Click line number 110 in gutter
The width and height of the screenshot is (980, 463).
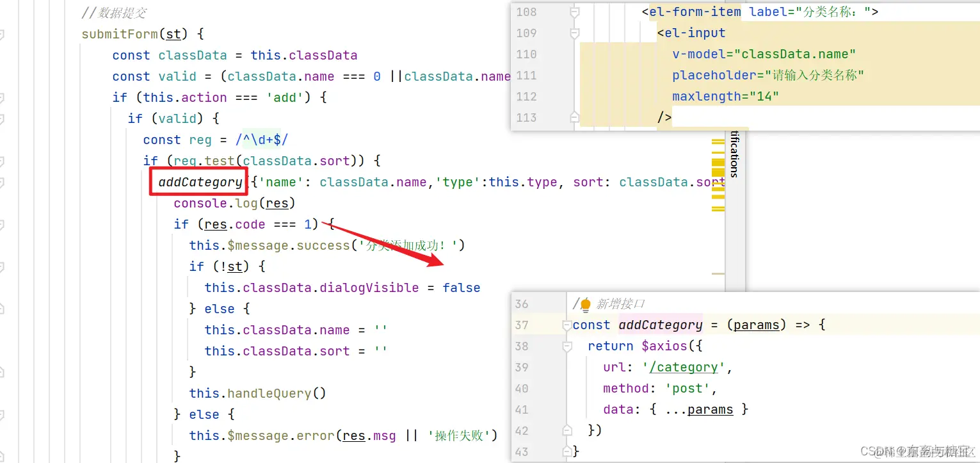click(x=526, y=54)
